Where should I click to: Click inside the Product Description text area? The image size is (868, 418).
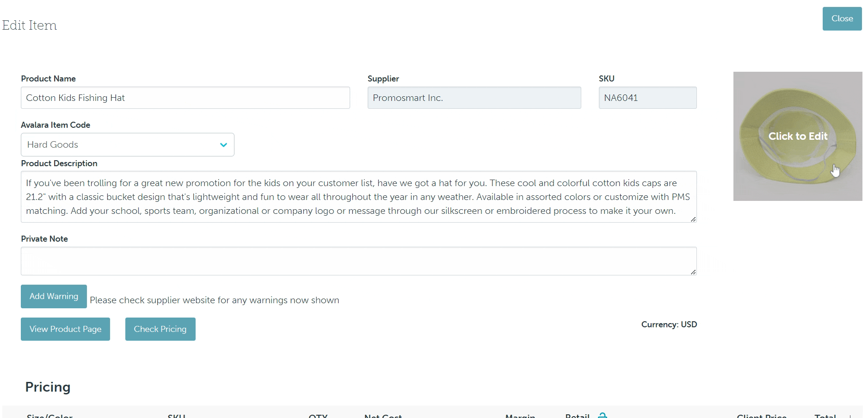tap(358, 197)
